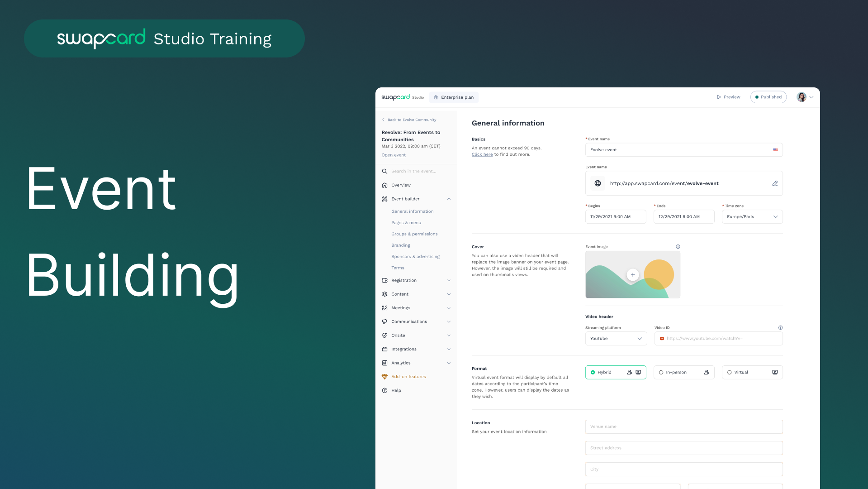
Task: Click the info icon above Event Image
Action: (678, 247)
